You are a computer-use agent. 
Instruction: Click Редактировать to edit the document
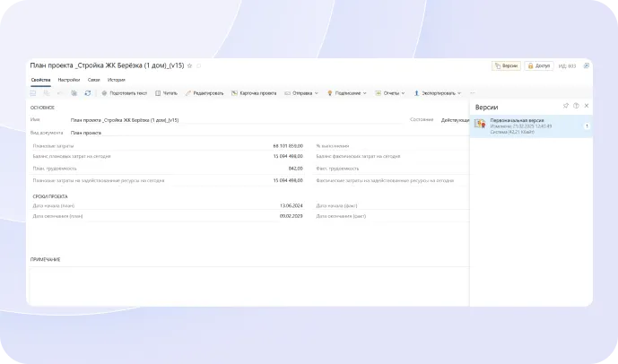(x=205, y=92)
